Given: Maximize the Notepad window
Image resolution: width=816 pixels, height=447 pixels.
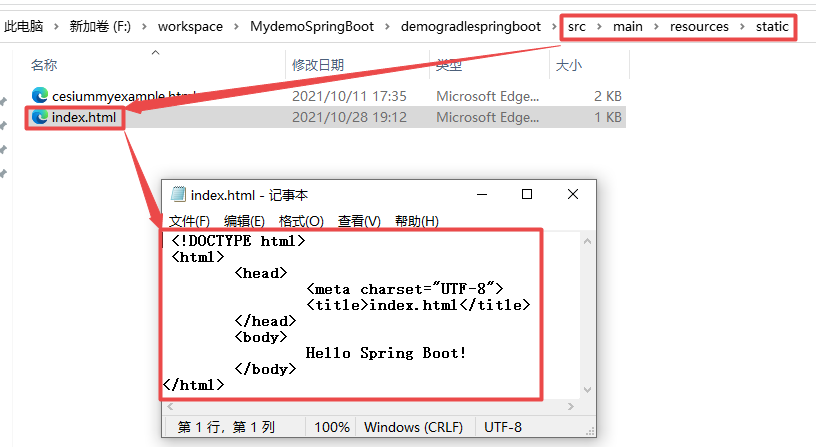Looking at the screenshot, I should point(527,194).
